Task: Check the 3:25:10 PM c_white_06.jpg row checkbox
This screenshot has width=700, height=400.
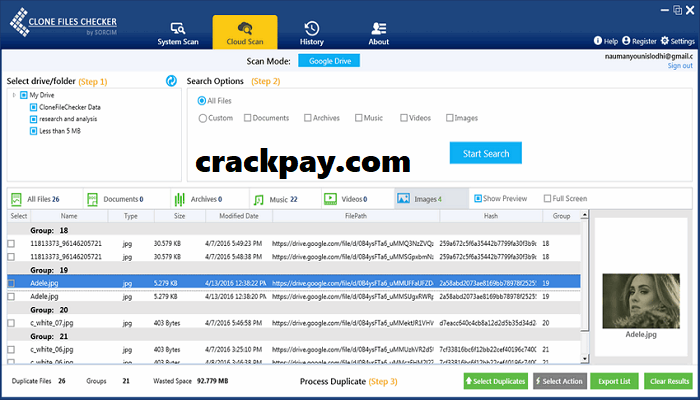Action: 11,349
